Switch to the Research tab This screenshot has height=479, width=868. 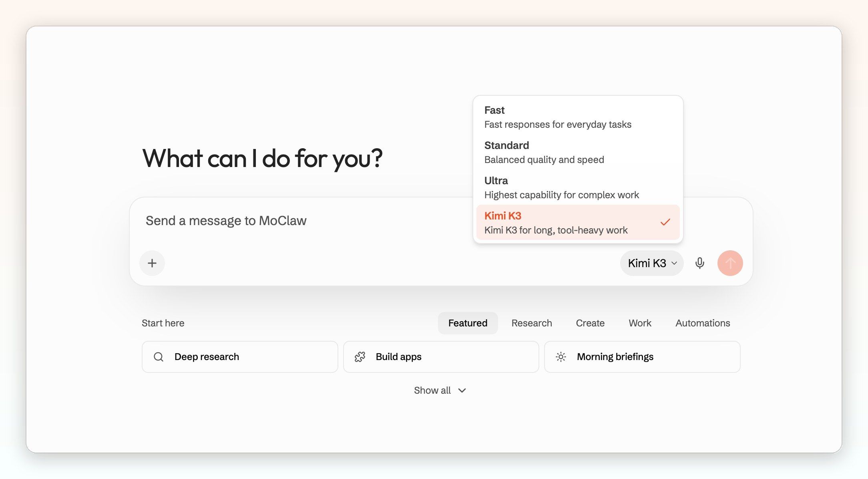pos(531,323)
